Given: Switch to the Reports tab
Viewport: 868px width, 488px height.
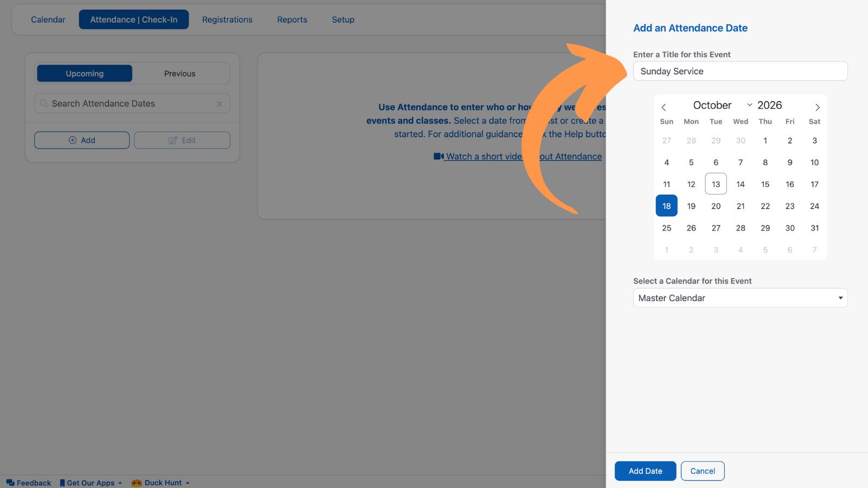Looking at the screenshot, I should tap(292, 20).
